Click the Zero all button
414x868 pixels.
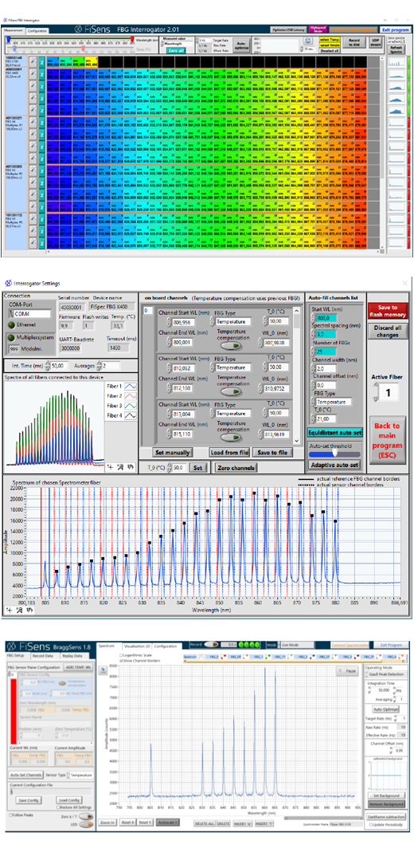pyautogui.click(x=176, y=50)
